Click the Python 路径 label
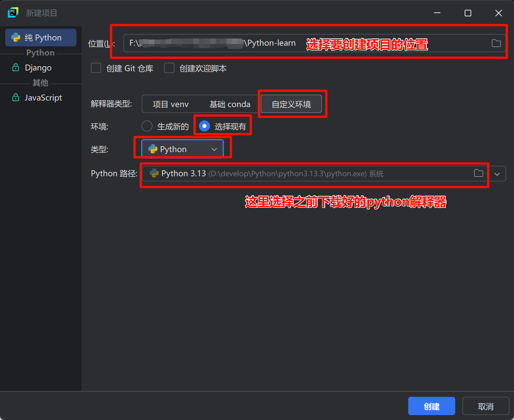 [114, 174]
